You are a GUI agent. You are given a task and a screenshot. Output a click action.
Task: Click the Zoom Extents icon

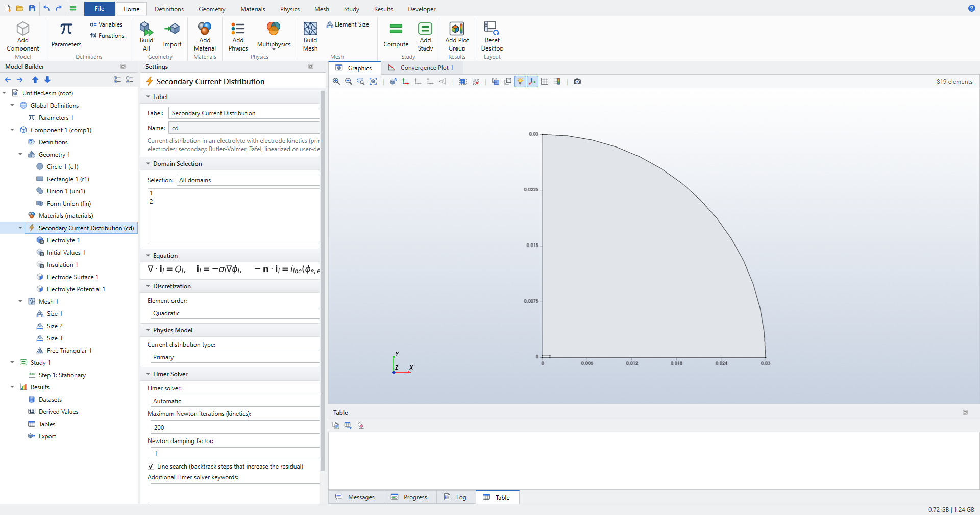point(373,82)
